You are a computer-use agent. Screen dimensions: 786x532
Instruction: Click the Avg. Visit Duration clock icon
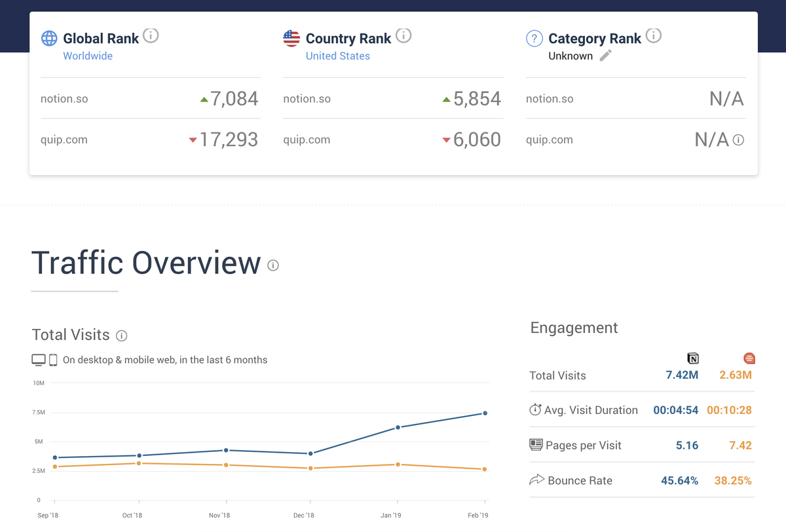coord(535,409)
